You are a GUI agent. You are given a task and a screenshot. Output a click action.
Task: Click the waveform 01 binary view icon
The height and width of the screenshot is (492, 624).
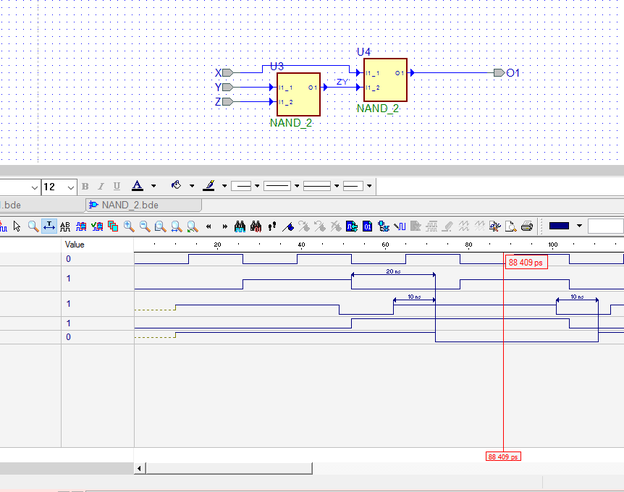pos(367,226)
